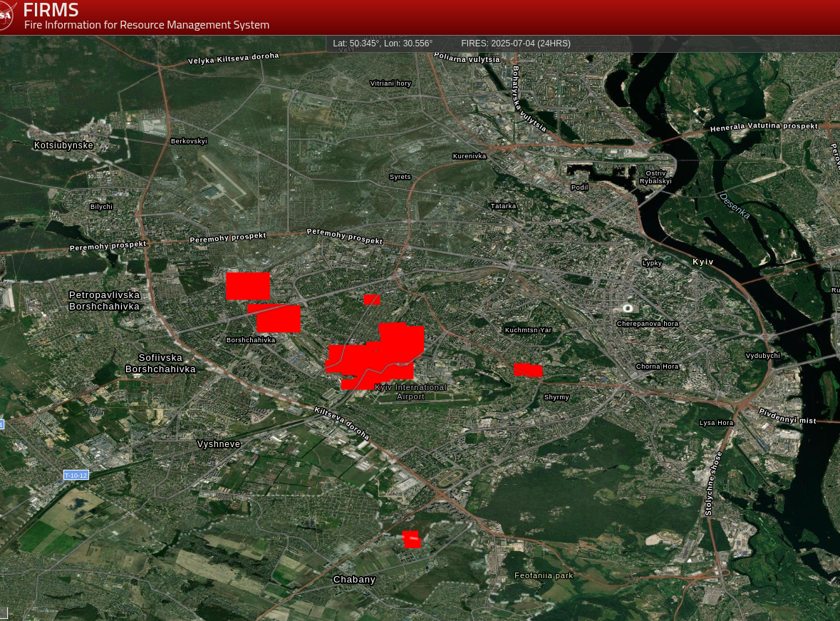
Task: Click the Velyka Kiltseva doroha road label
Action: pos(234,58)
